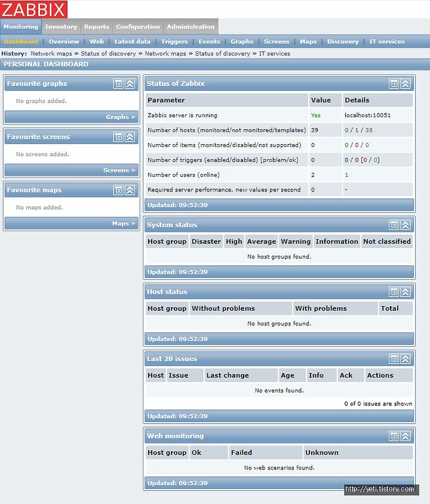Viewport: 430px width, 504px height.
Task: Click the hosts count value 39
Action: click(x=315, y=130)
